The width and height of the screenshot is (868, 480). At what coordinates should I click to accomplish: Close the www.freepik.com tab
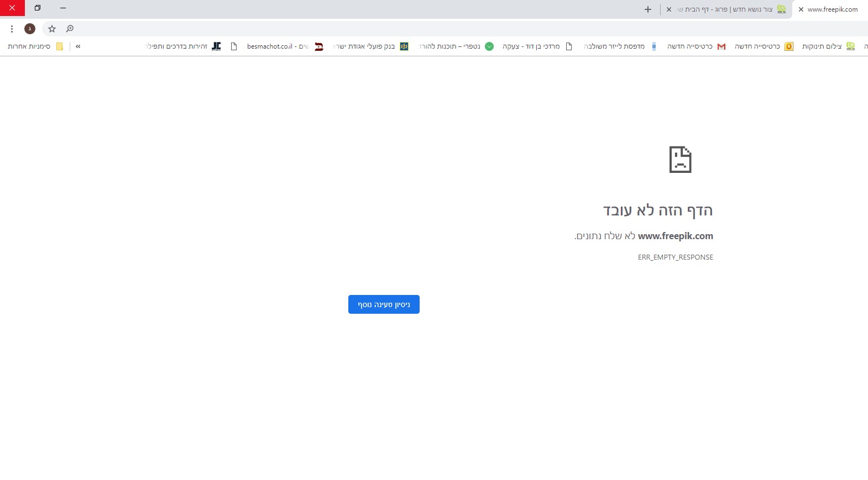coord(801,9)
